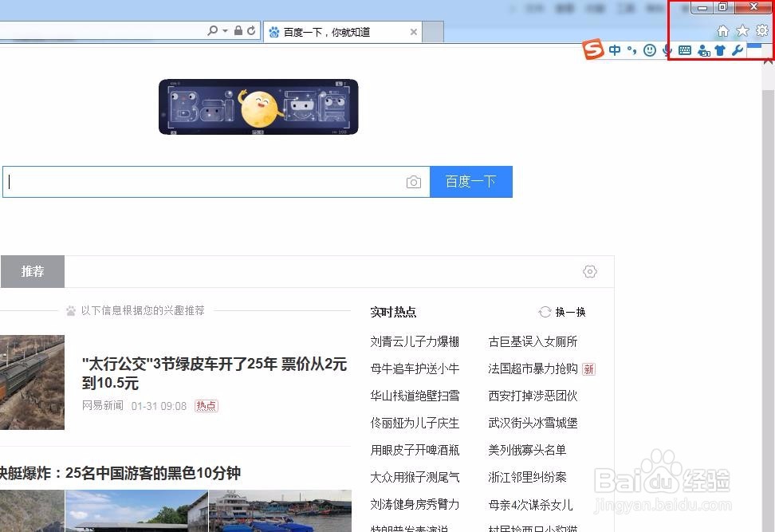
Task: Open hot topic 母亲4次谋杀女儿
Action: pyautogui.click(x=530, y=505)
